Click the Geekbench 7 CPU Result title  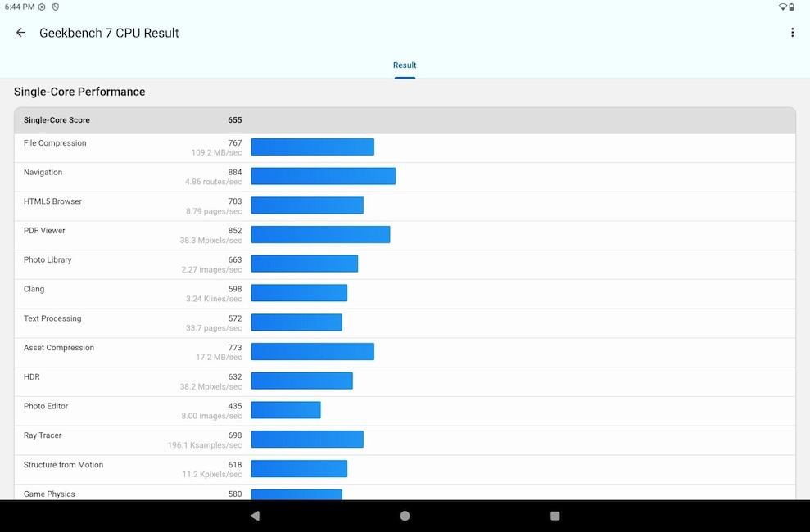coord(109,33)
